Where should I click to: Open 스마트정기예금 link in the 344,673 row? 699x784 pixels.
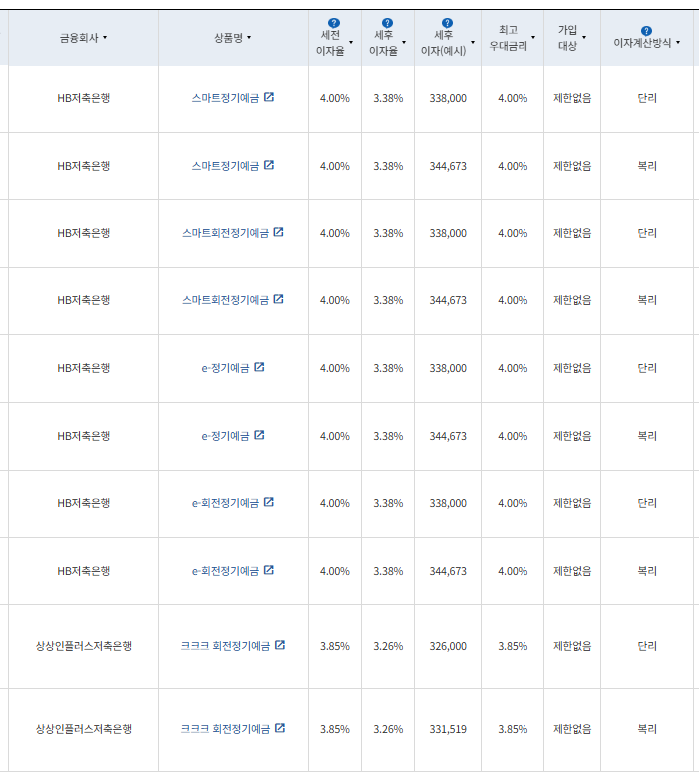pyautogui.click(x=225, y=166)
